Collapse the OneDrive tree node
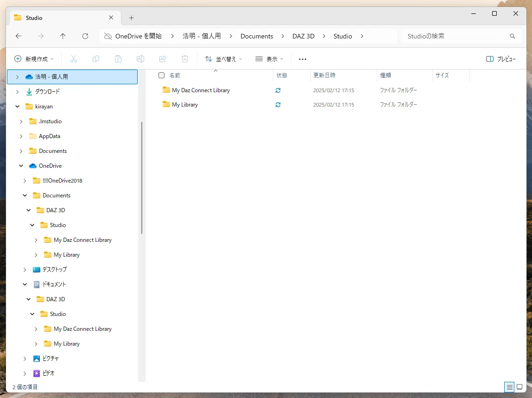 [x=21, y=166]
